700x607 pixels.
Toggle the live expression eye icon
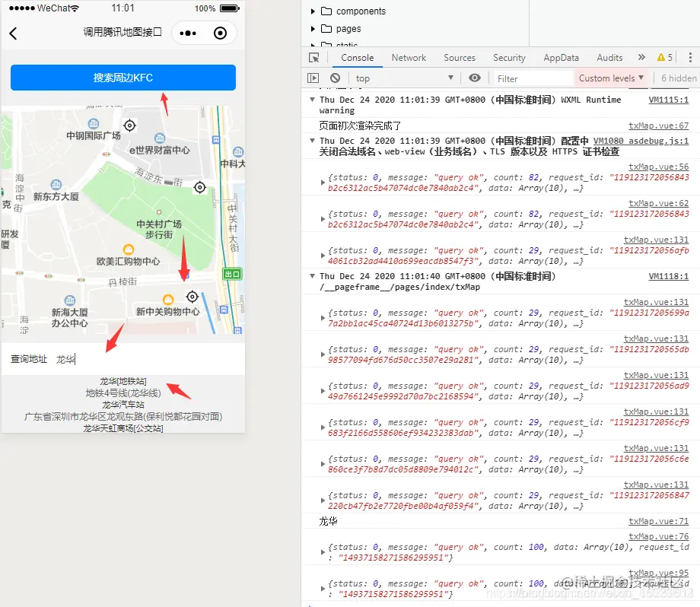(x=475, y=78)
